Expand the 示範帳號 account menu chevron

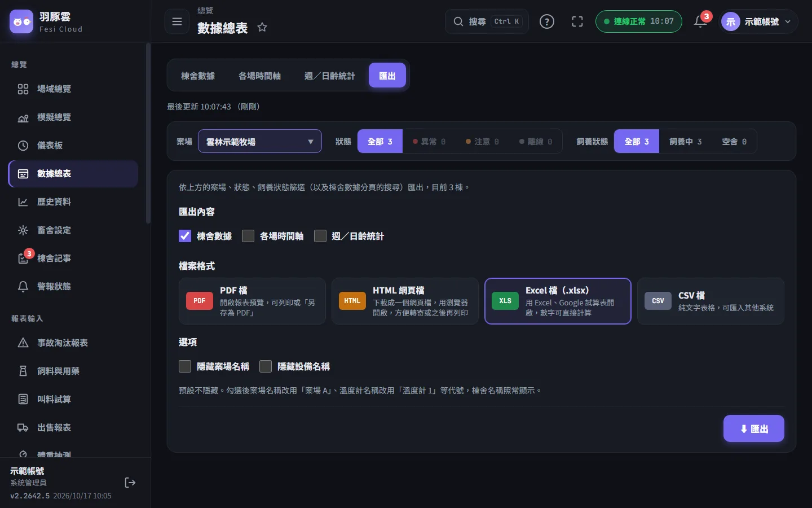point(788,21)
